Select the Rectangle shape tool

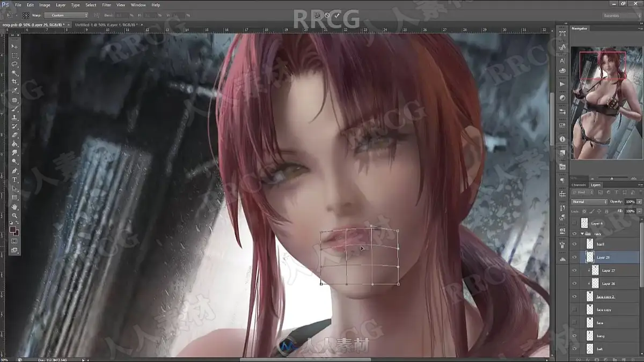pos(14,197)
